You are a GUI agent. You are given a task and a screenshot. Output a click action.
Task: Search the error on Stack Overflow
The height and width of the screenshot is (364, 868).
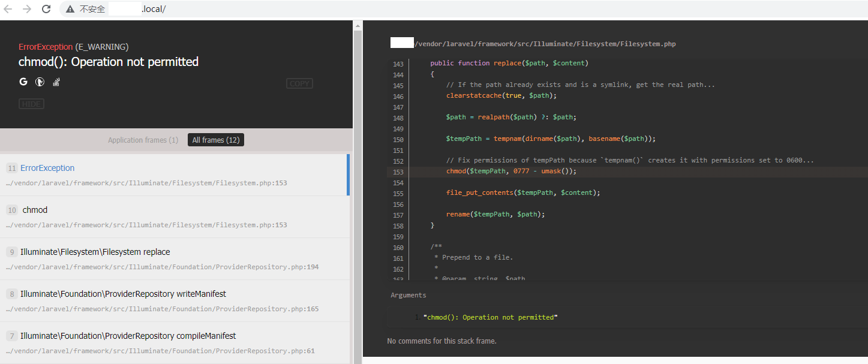pos(56,82)
